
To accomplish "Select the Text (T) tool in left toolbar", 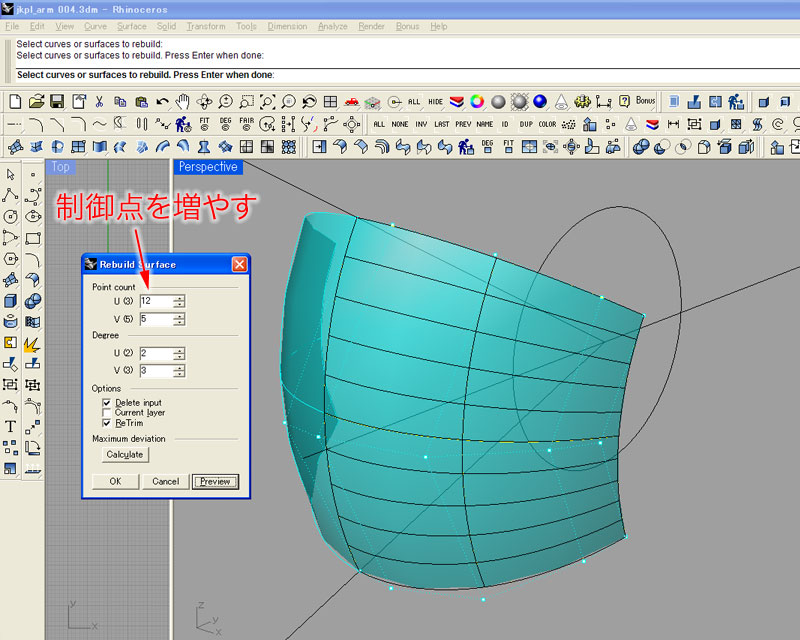I will [x=10, y=426].
